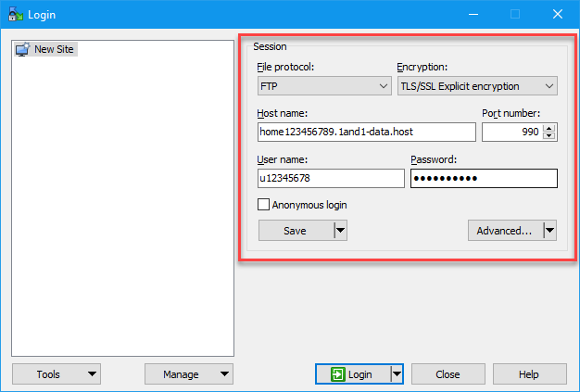The height and width of the screenshot is (392, 580).
Task: Click the Password input field
Action: [484, 178]
